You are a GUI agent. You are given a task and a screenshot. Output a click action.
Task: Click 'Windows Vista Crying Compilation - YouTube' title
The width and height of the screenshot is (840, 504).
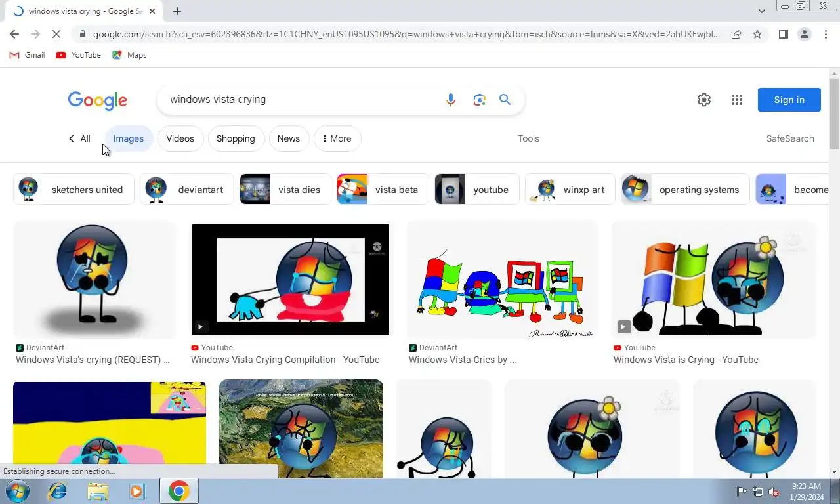click(x=285, y=360)
